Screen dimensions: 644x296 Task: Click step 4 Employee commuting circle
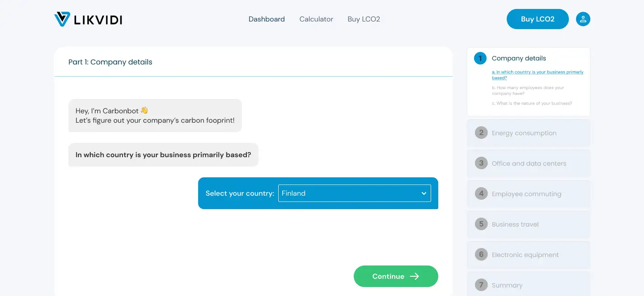481,193
